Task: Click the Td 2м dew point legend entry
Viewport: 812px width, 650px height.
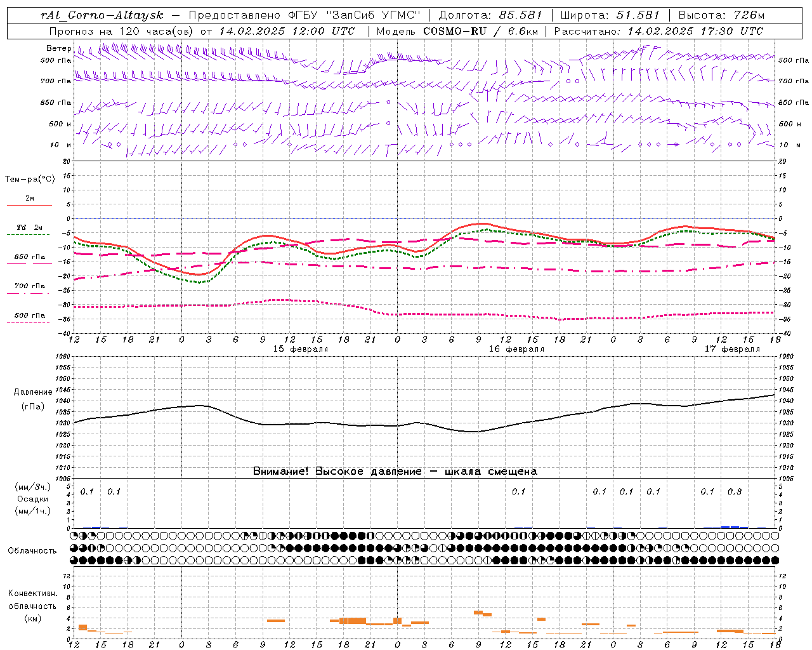Action: point(29,227)
